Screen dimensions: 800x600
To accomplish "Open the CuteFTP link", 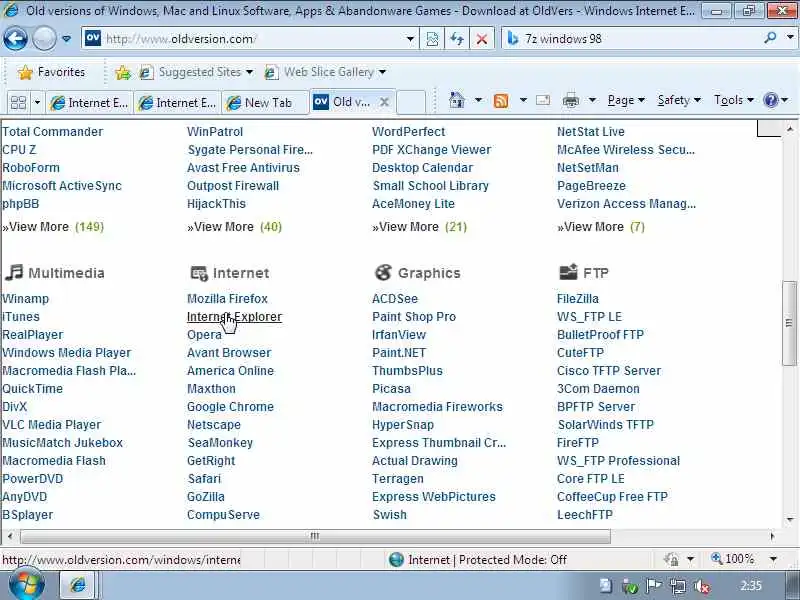I will click(580, 353).
